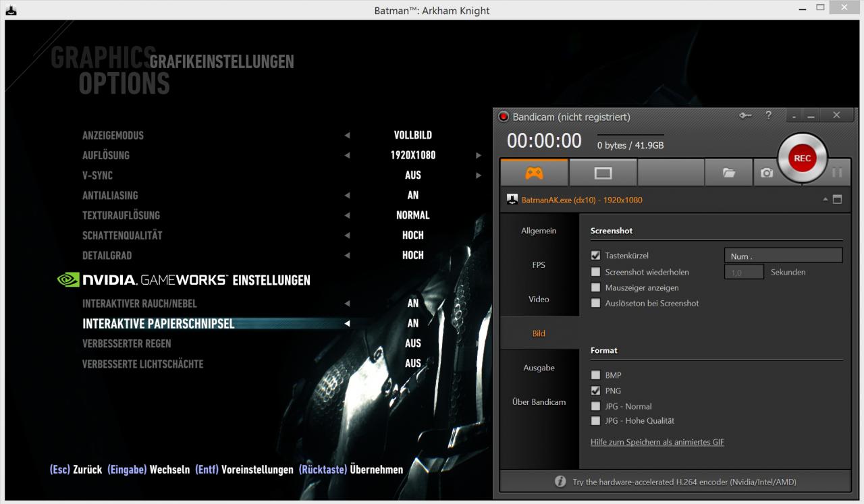
Task: Toggle the Tastenkürzel checkbox
Action: pos(595,256)
